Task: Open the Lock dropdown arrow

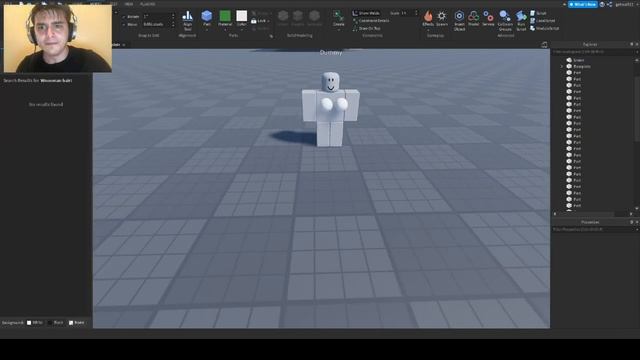Action: tap(269, 21)
